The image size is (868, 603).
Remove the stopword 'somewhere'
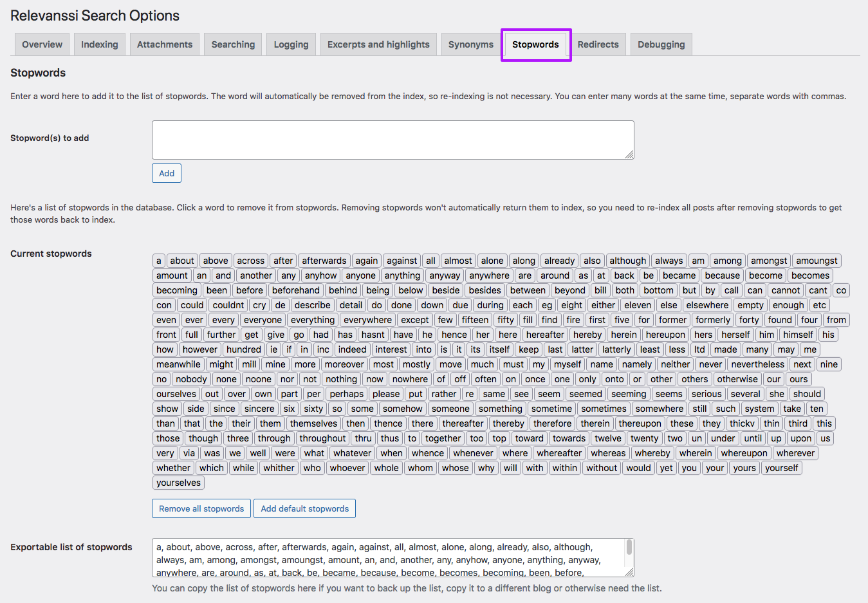click(660, 409)
